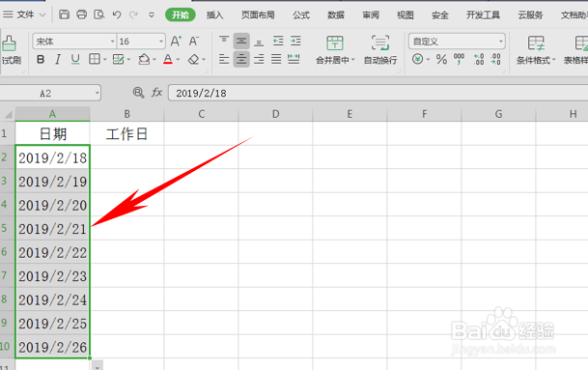Expand the borders dropdown arrow
This screenshot has height=370, width=588.
click(x=104, y=59)
